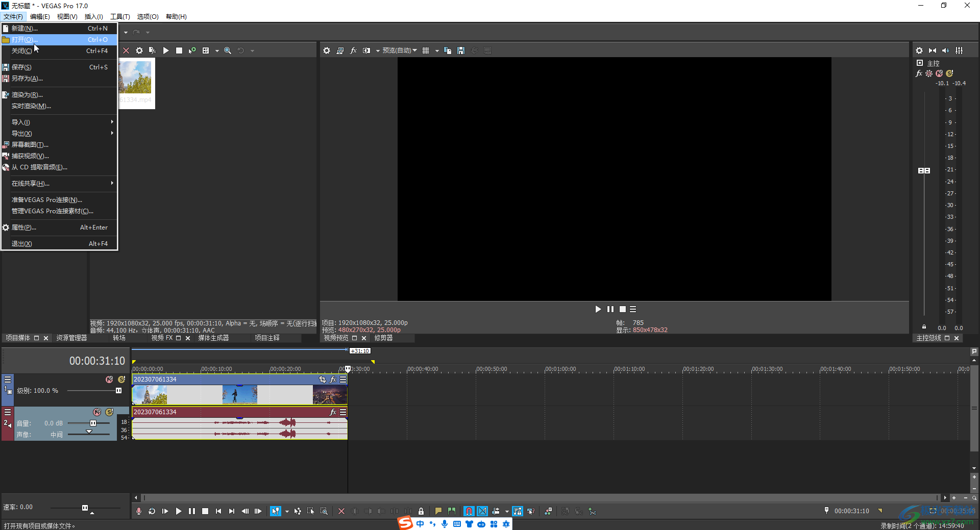The height and width of the screenshot is (530, 980).
Task: Toggle loop playback in the timeline transport
Action: 152,511
